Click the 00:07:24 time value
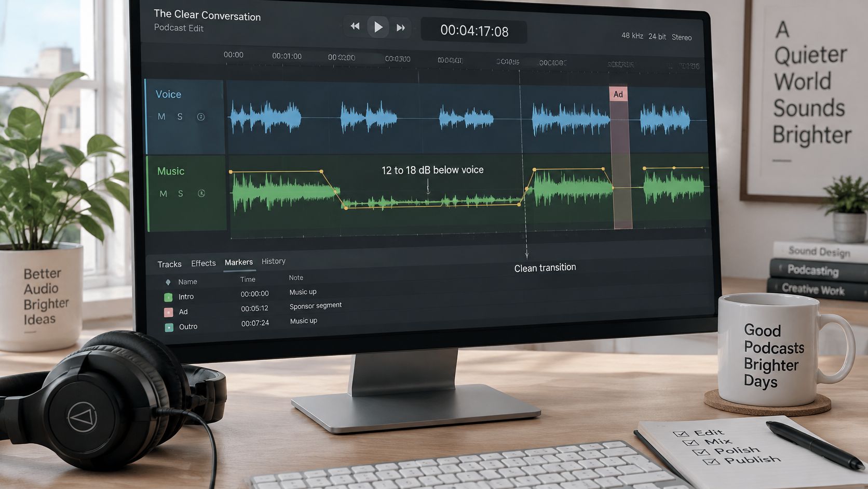Viewport: 868px width, 489px height. pyautogui.click(x=255, y=323)
